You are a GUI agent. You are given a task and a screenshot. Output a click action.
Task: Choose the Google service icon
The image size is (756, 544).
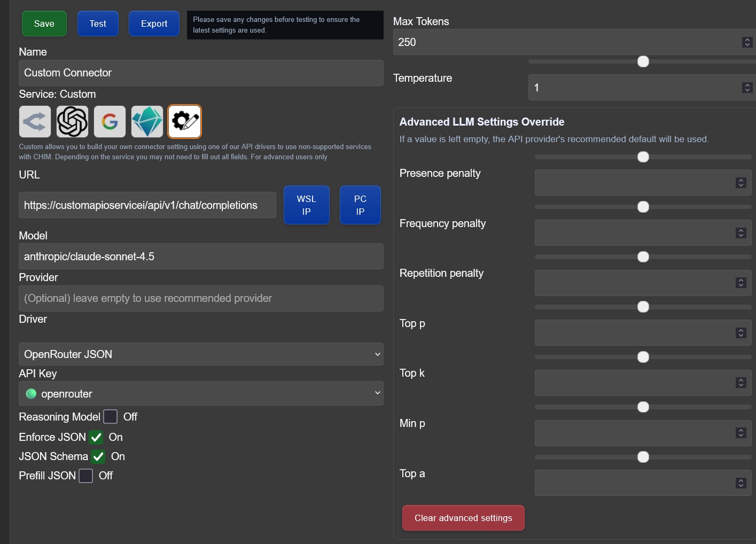click(x=110, y=122)
